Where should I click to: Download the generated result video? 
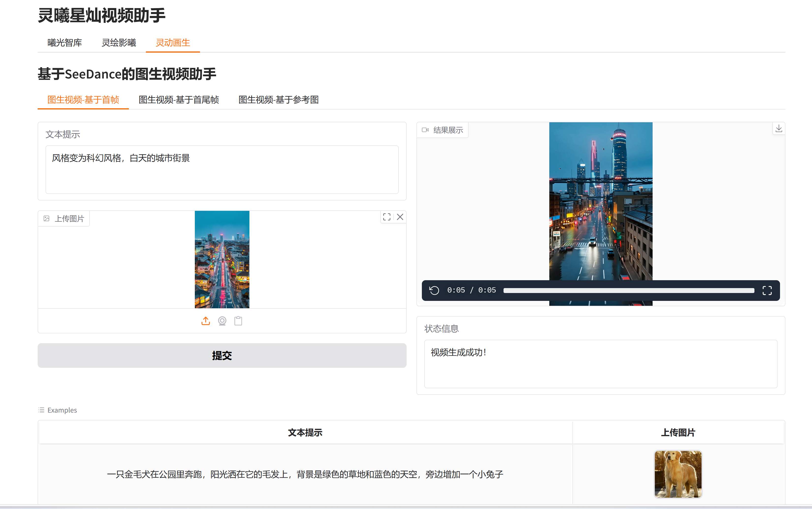point(779,129)
